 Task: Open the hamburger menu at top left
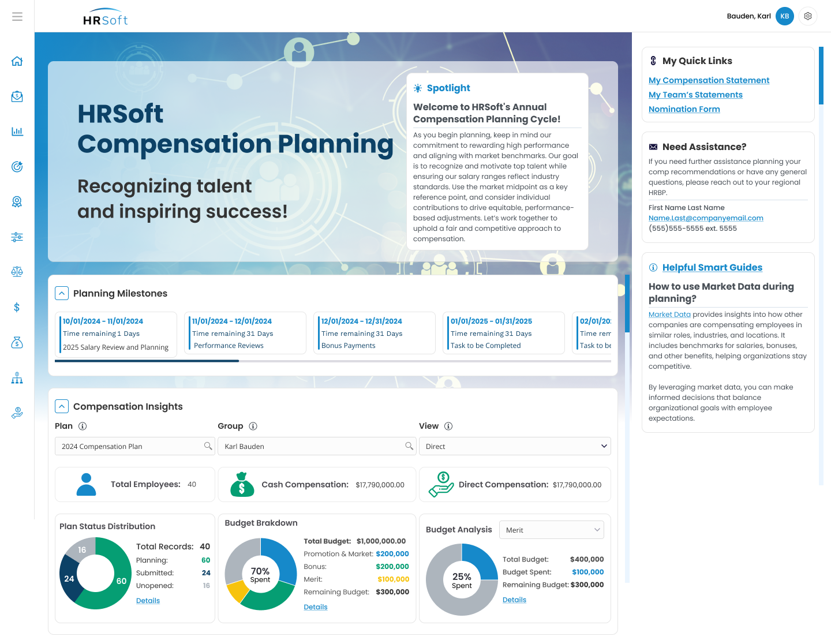click(x=17, y=16)
